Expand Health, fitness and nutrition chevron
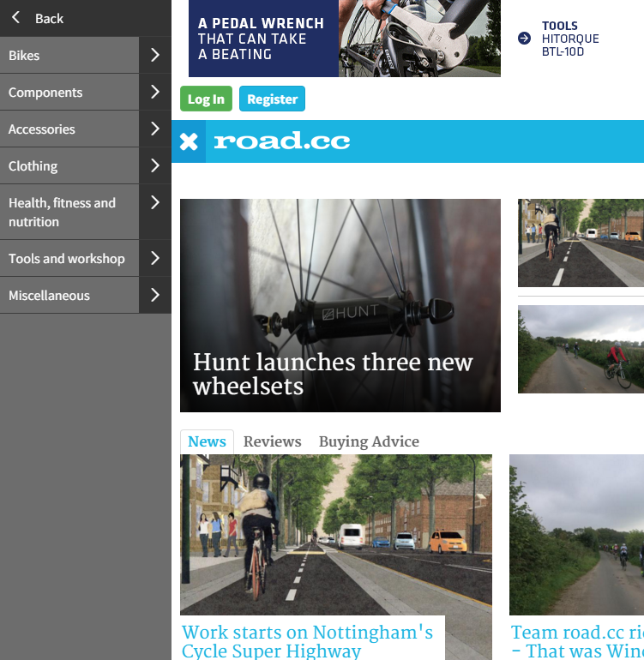The image size is (644, 660). pyautogui.click(x=155, y=212)
